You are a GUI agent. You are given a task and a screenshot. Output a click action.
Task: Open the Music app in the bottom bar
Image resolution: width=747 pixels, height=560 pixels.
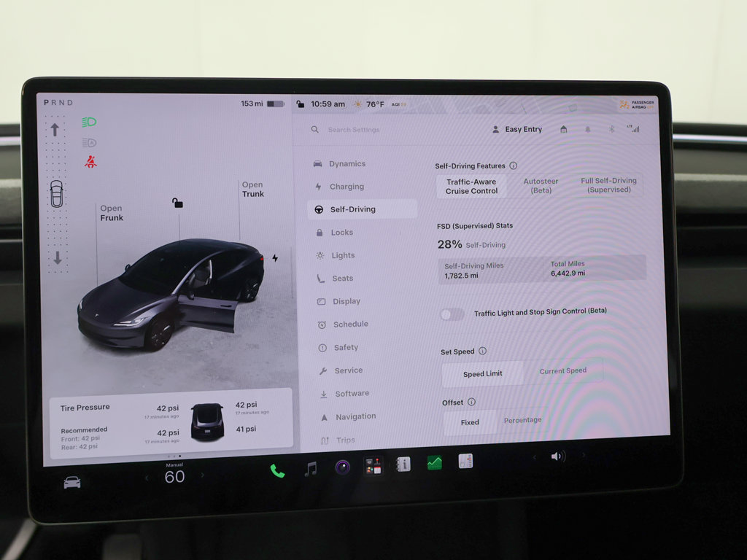311,469
